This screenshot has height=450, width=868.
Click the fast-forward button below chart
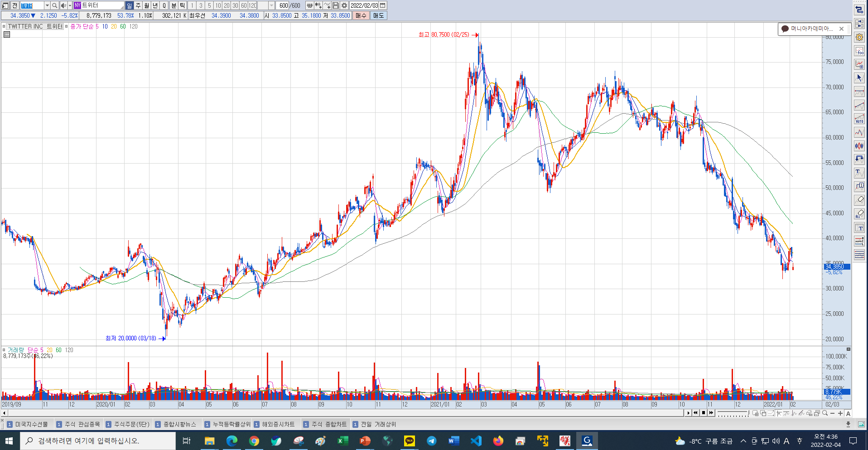711,413
